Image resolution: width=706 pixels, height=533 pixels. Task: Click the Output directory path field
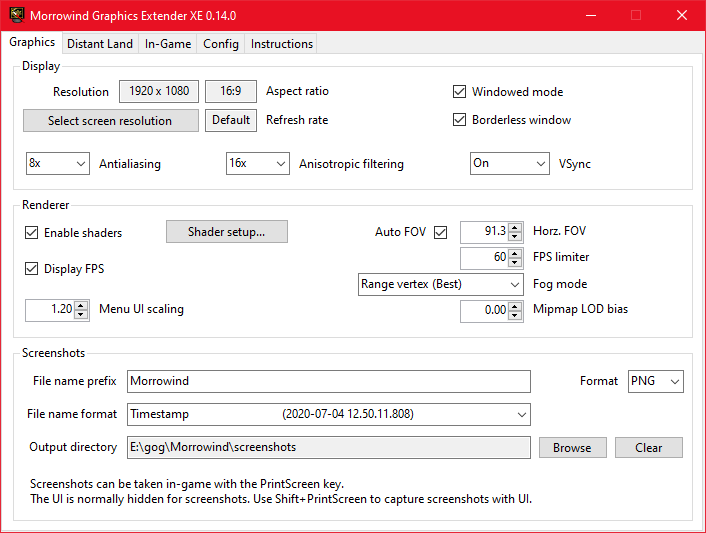click(x=329, y=447)
